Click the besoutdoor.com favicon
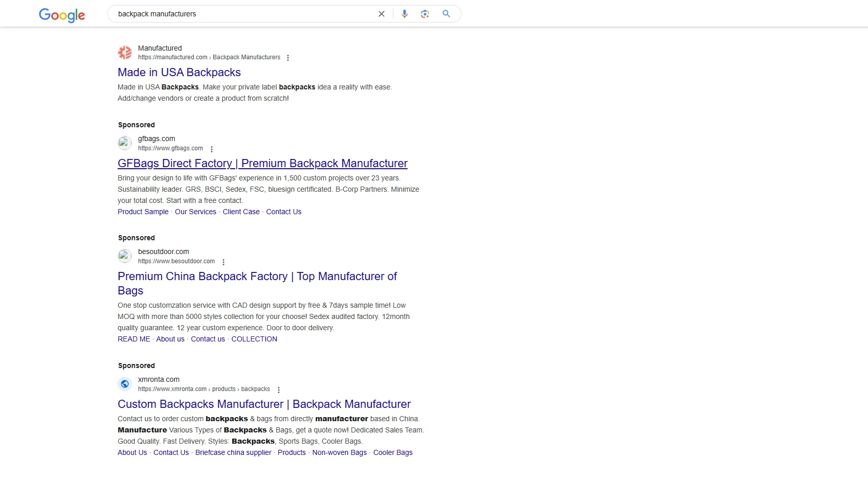 point(125,256)
